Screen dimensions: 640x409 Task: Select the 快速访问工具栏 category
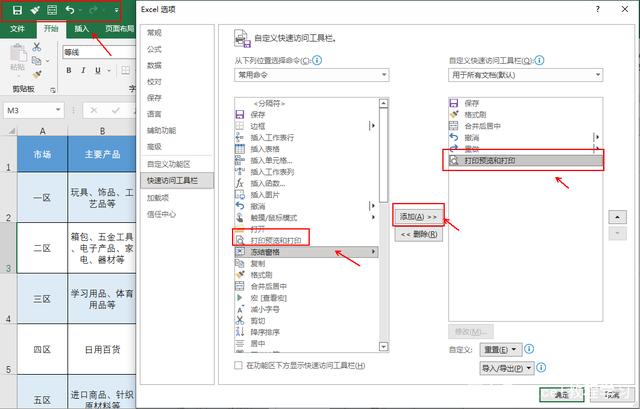pyautogui.click(x=177, y=180)
